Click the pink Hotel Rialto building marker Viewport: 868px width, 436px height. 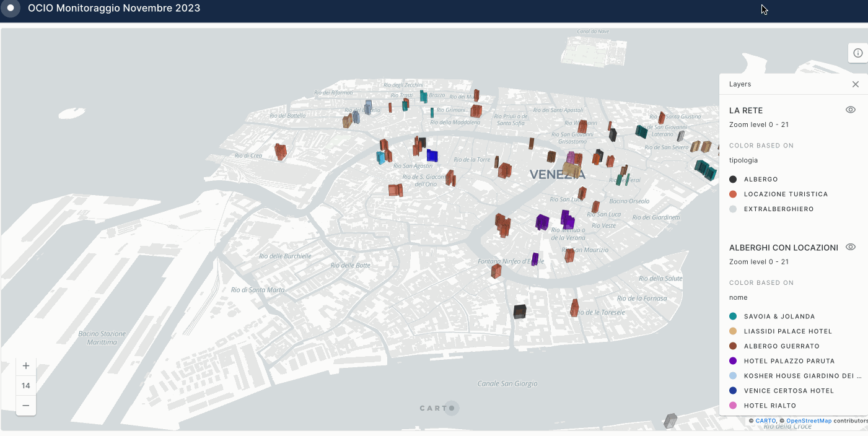(x=571, y=157)
